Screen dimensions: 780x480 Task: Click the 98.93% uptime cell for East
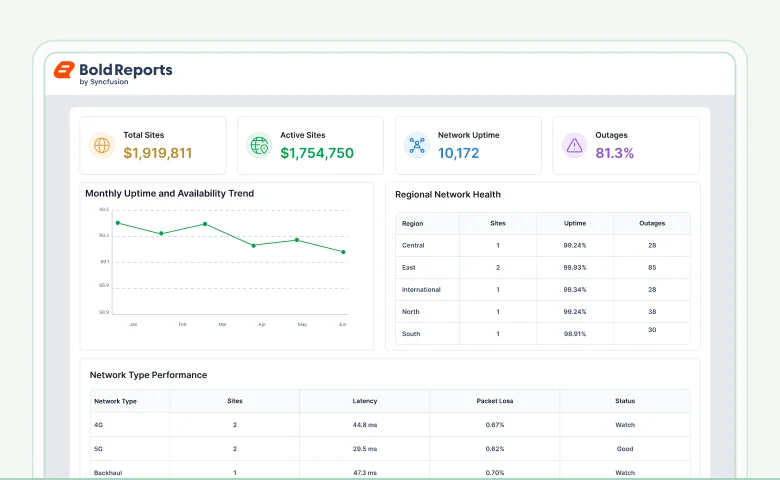coord(575,268)
